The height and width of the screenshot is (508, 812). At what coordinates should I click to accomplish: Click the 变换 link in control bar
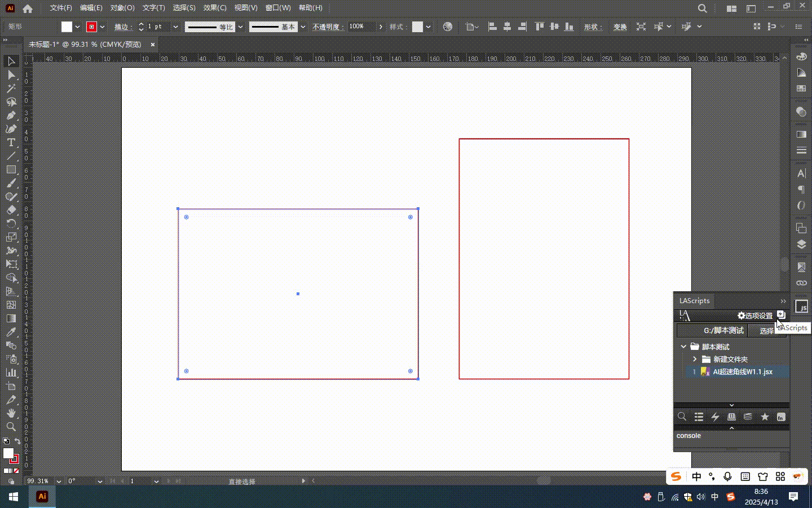tap(620, 27)
